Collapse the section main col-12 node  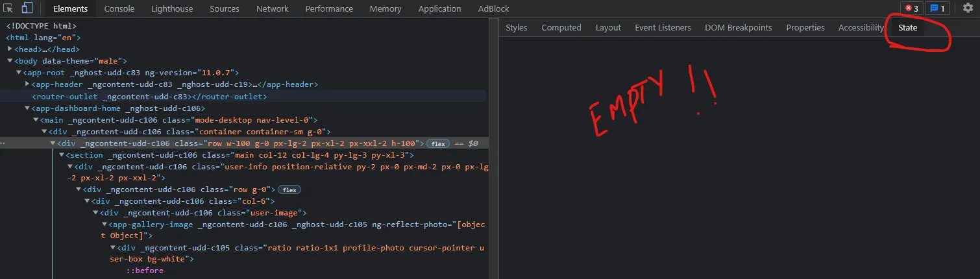(x=61, y=155)
